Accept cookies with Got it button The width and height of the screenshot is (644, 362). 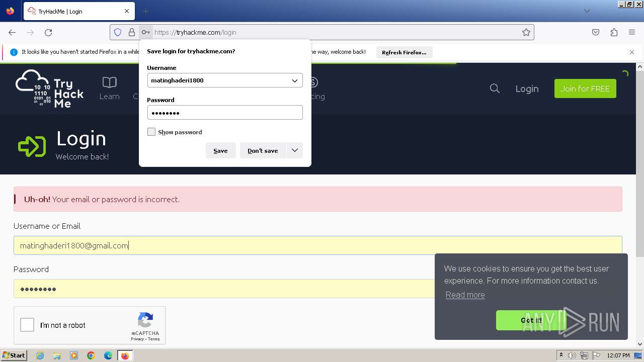(x=531, y=320)
